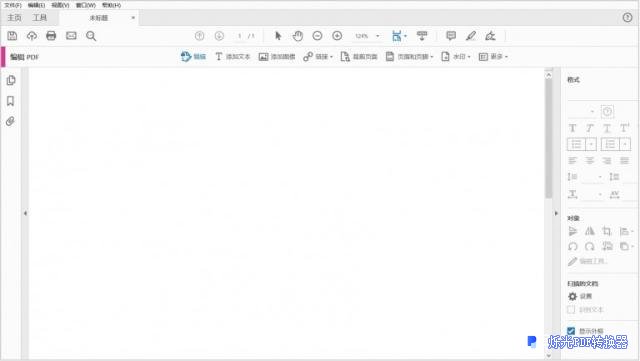The width and height of the screenshot is (640, 361).
Task: Click the Add Image button
Action: coord(277,57)
